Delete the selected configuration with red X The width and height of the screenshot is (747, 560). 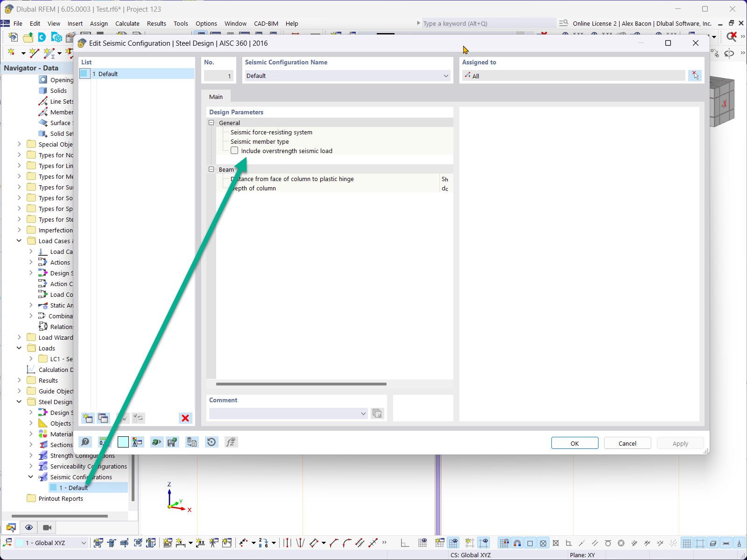[185, 418]
